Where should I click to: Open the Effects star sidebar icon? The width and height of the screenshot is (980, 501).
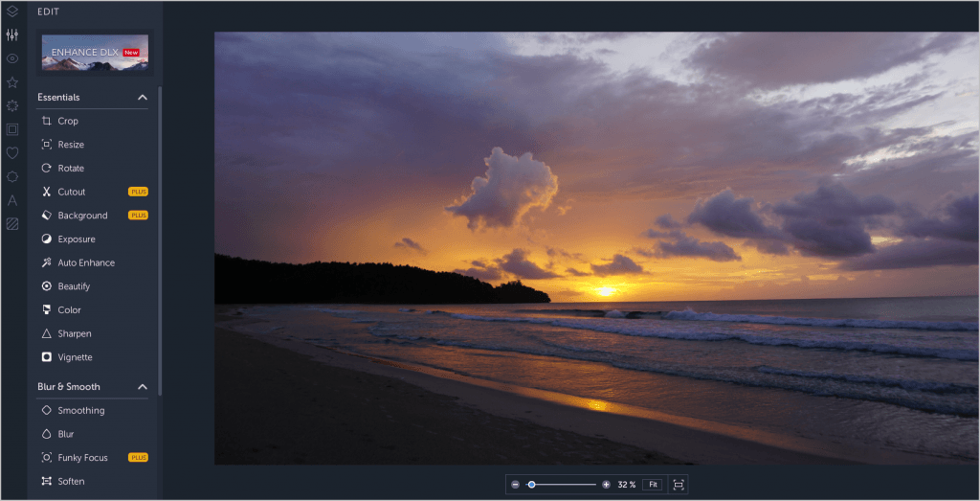point(11,82)
